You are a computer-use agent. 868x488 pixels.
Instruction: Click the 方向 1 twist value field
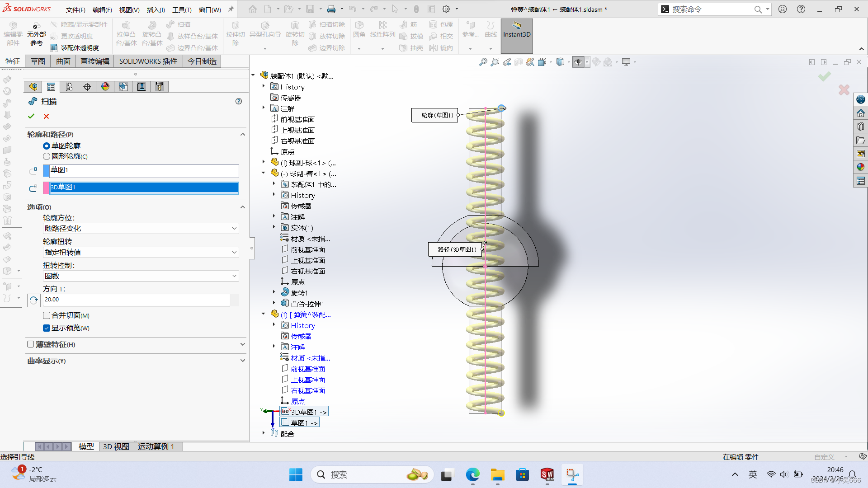pyautogui.click(x=136, y=300)
